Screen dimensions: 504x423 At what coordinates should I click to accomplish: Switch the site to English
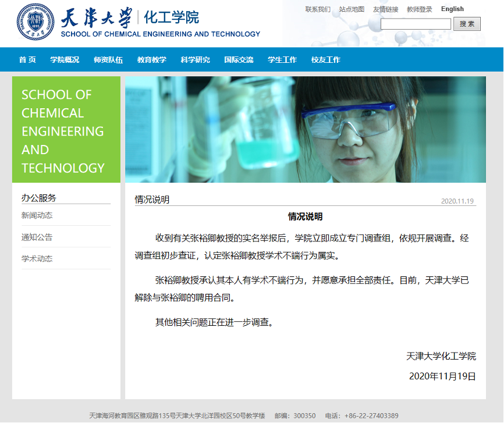452,9
